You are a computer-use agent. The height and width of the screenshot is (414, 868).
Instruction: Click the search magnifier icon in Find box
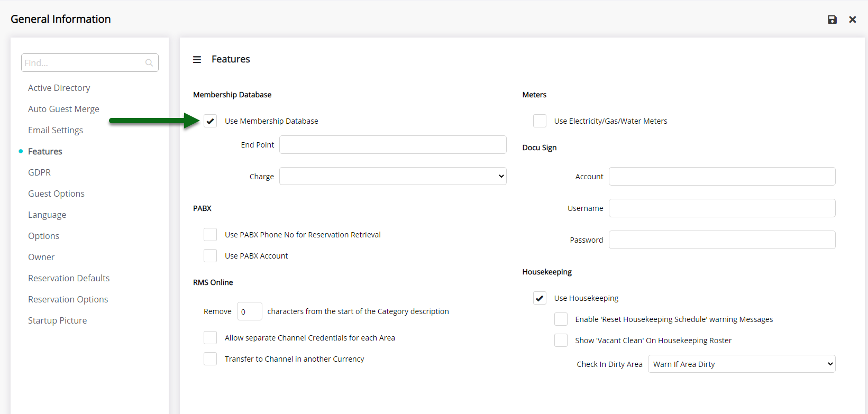(x=149, y=63)
